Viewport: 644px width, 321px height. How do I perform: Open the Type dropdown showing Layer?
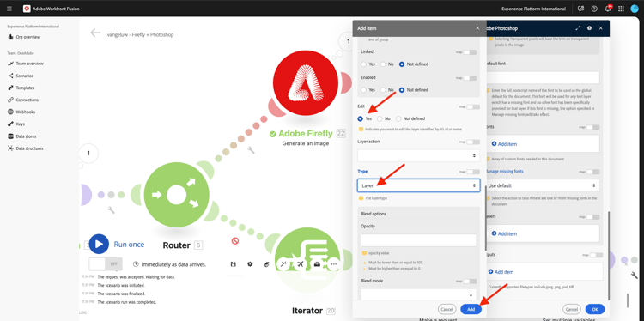click(x=418, y=185)
